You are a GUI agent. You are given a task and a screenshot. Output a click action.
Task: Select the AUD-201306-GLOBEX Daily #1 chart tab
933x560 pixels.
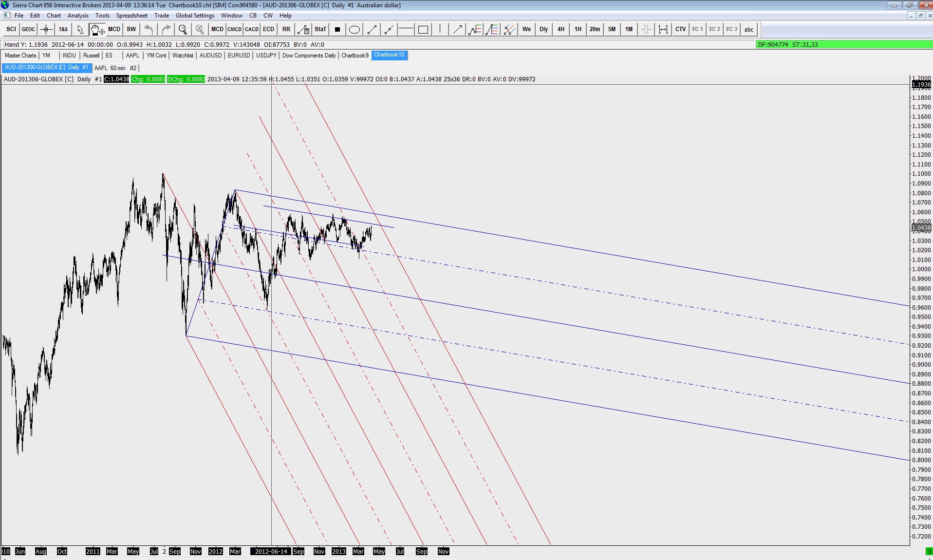[47, 68]
